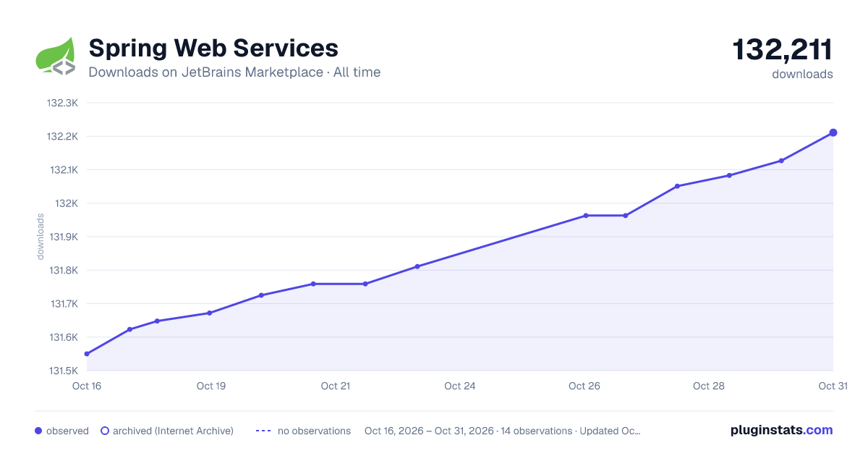868x456 pixels.
Task: Click the 'observed' legend label
Action: pos(67,431)
